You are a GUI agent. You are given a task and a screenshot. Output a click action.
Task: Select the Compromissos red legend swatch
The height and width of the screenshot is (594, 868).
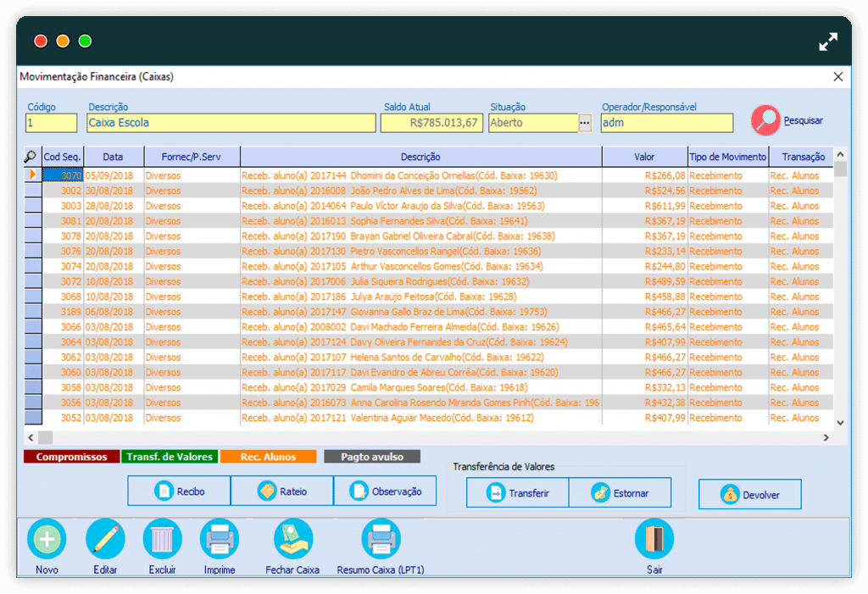click(71, 457)
